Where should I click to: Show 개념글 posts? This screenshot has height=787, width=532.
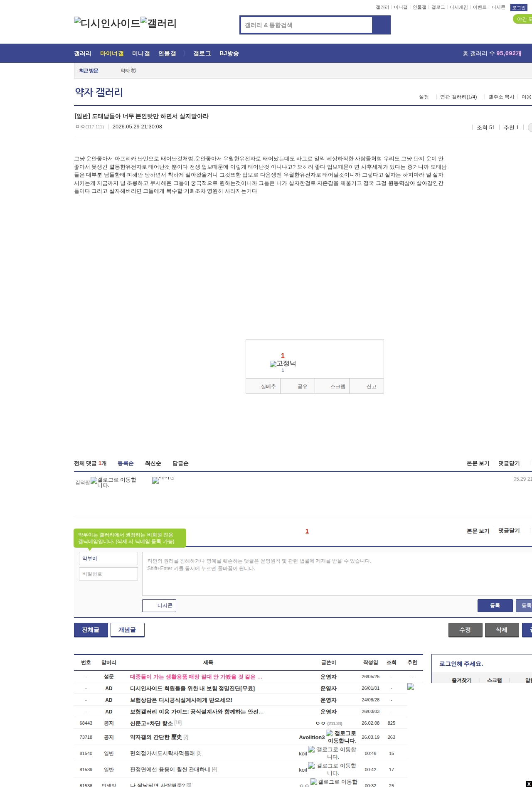click(x=128, y=630)
